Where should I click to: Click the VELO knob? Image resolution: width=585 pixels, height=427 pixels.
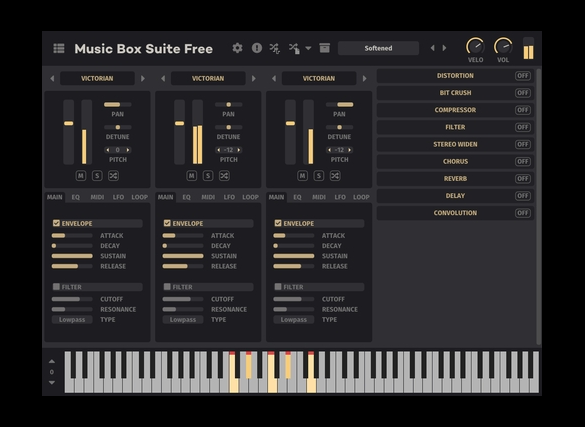[x=475, y=46]
